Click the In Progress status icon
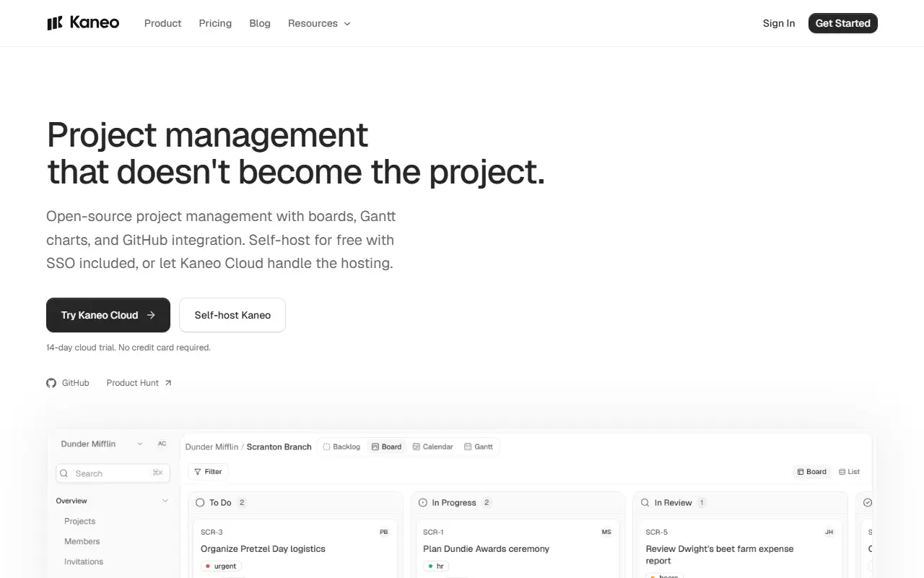 tap(422, 502)
